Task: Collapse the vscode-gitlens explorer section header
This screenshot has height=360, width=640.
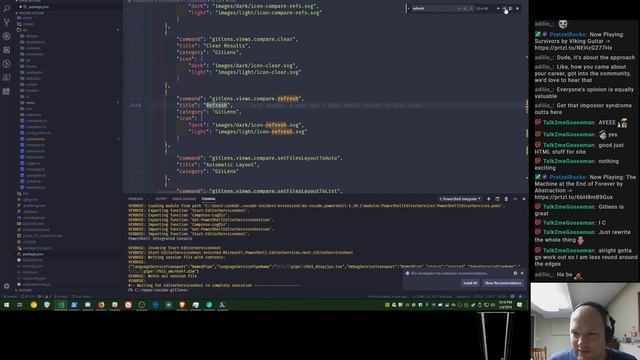Action: (31, 13)
